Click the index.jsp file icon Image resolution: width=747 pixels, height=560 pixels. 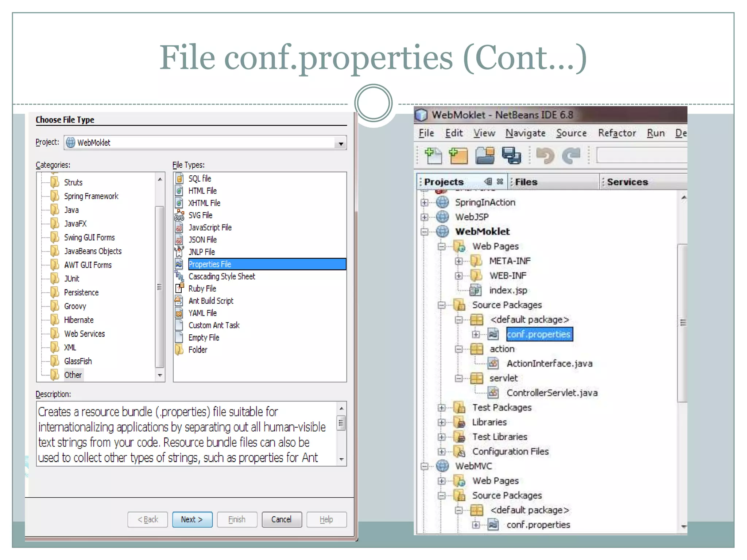476,290
